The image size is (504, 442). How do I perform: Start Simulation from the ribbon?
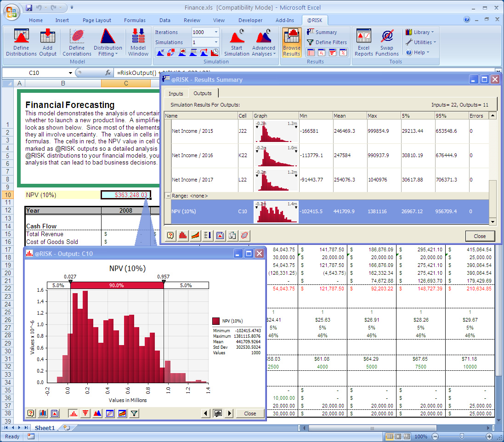(x=237, y=42)
